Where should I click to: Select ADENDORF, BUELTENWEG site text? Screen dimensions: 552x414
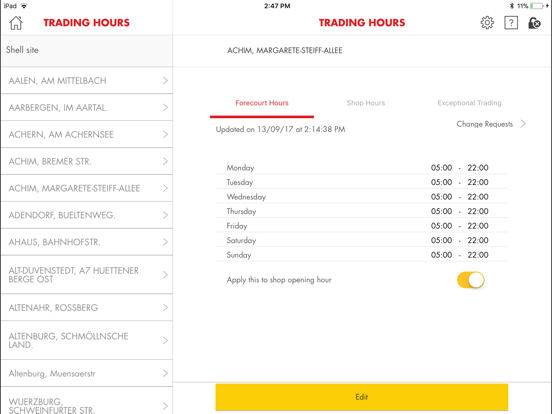tap(62, 215)
